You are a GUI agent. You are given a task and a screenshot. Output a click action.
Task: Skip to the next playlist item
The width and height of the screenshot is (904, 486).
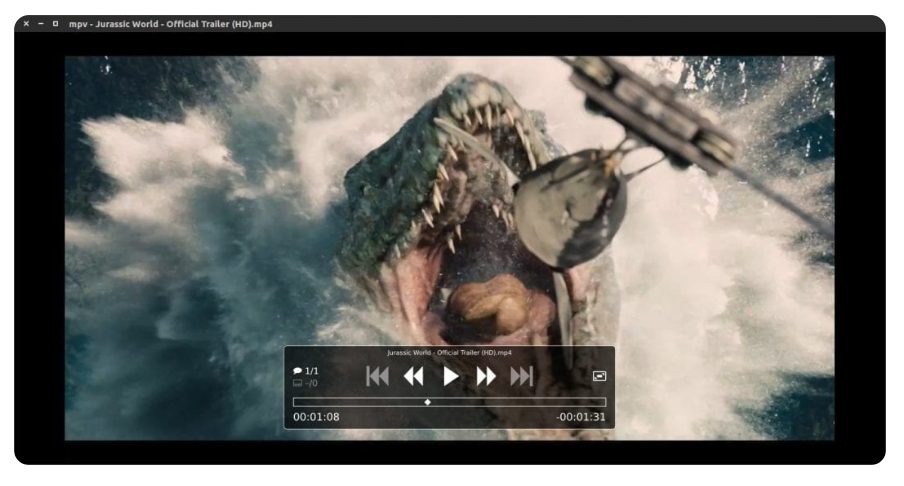(522, 377)
